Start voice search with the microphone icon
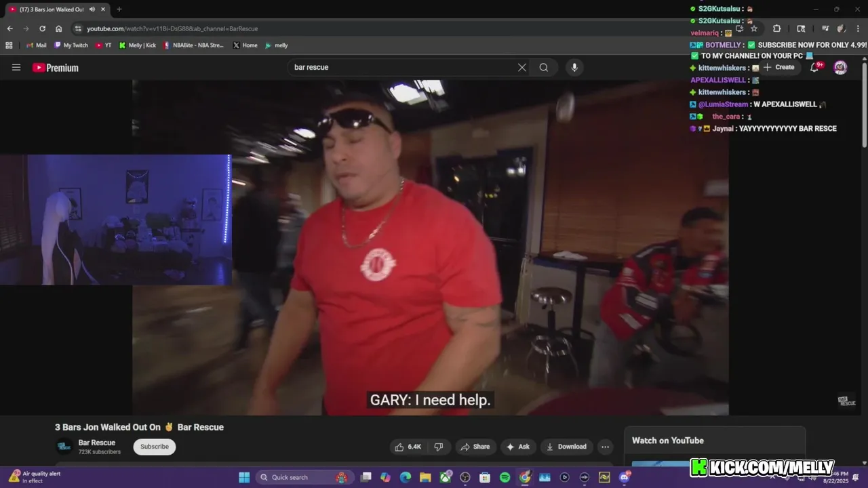 click(x=574, y=67)
